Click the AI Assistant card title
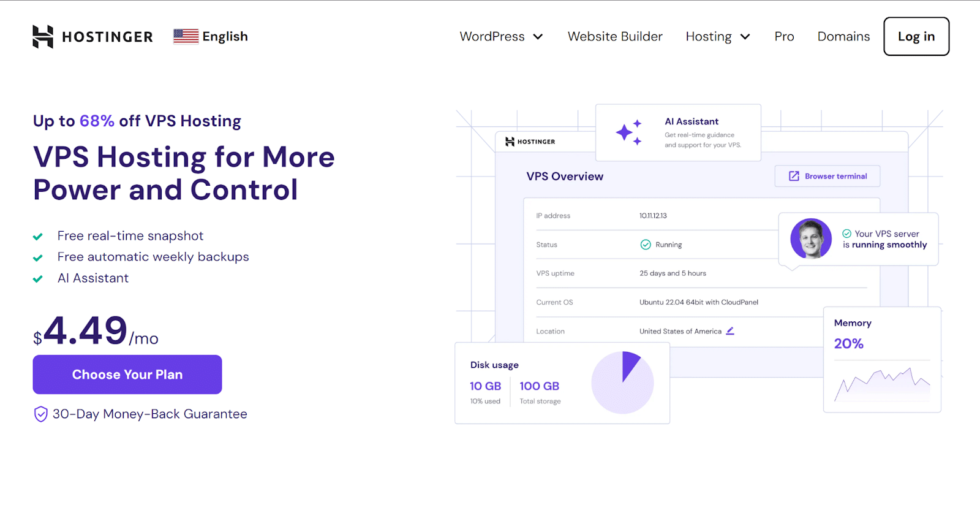 tap(692, 121)
